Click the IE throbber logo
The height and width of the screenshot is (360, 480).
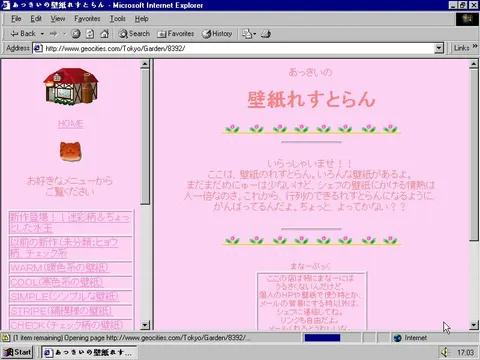click(x=467, y=19)
